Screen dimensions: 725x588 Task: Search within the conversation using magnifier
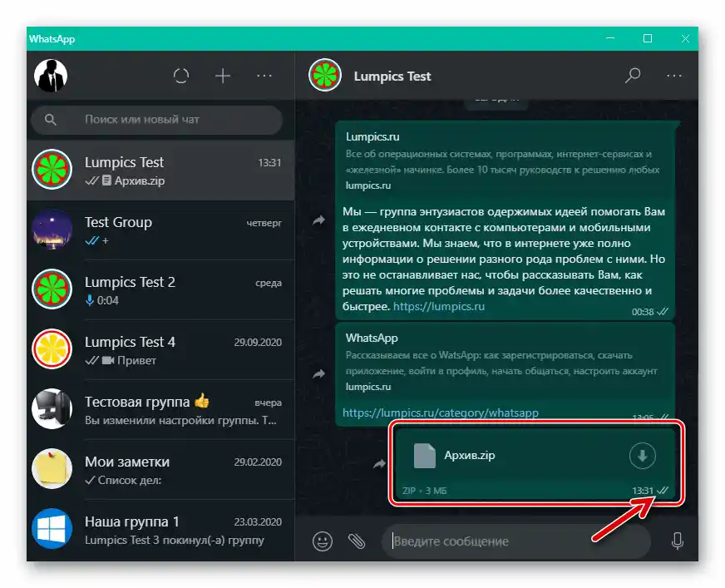633,76
